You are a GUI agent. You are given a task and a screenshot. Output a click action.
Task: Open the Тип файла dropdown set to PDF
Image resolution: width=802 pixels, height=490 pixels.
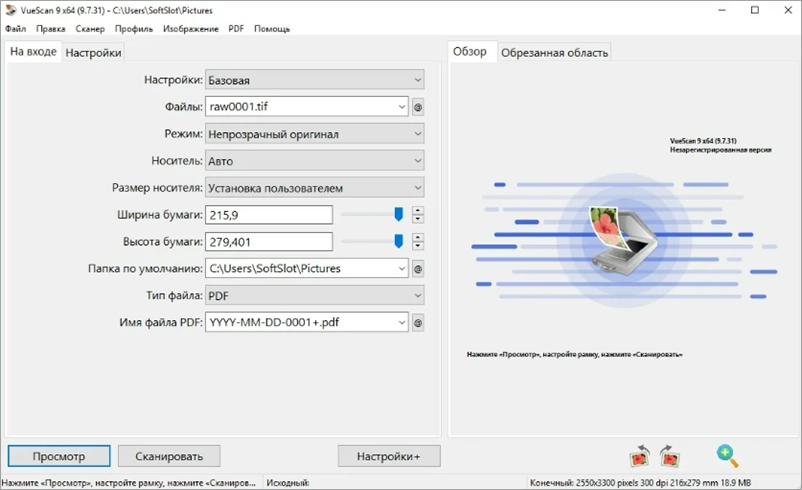click(315, 296)
